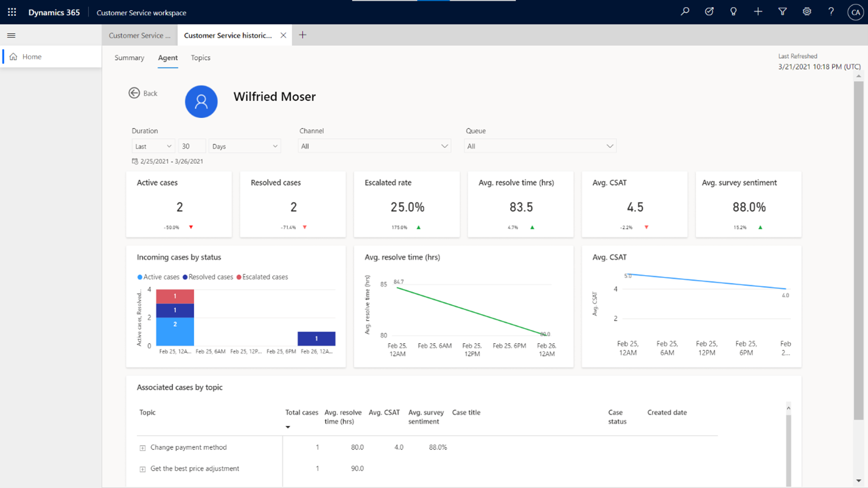The image size is (868, 488).
Task: Open the task checkmark circle icon
Action: [x=709, y=12]
